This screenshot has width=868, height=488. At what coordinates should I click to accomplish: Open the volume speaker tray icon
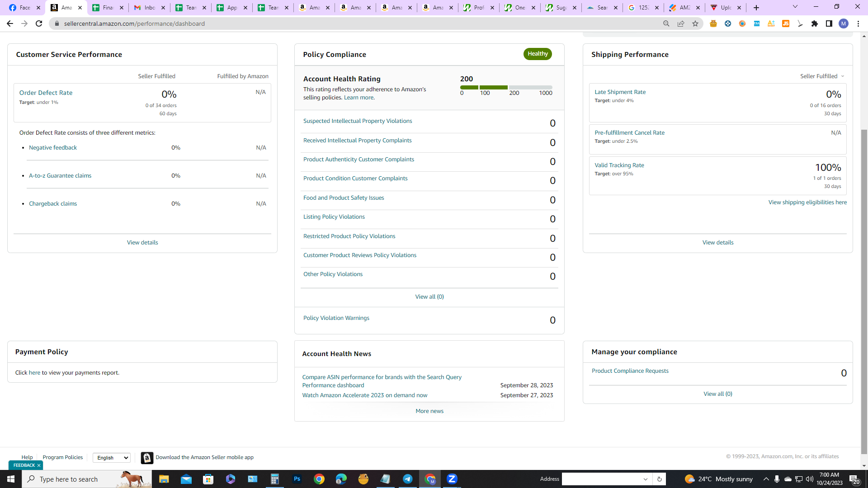point(810,479)
